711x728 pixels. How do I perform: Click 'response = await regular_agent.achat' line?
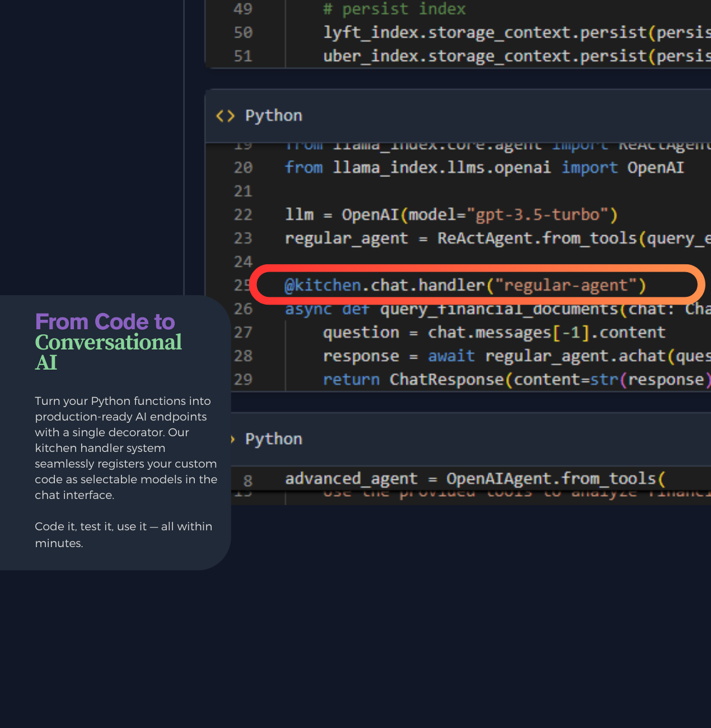[517, 356]
